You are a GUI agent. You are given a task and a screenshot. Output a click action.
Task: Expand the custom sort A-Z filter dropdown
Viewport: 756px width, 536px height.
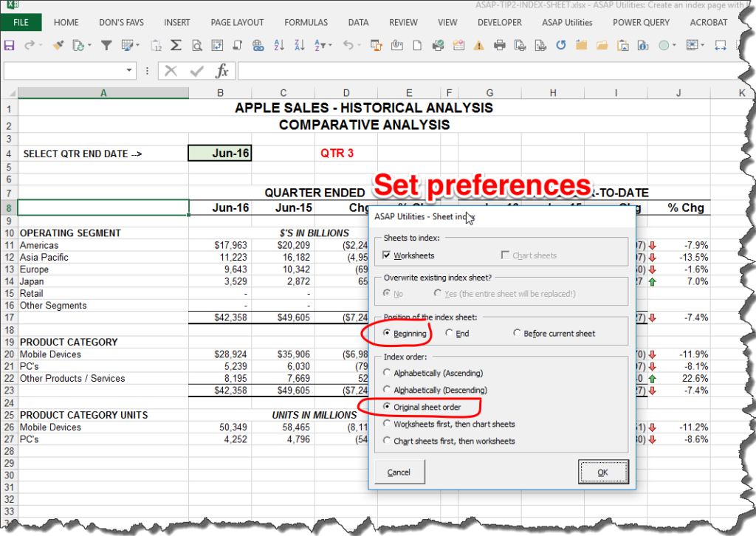coord(330,45)
